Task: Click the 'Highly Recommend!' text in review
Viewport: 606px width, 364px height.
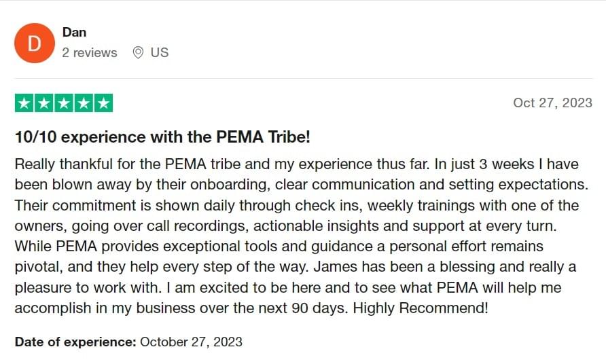Action: click(421, 308)
